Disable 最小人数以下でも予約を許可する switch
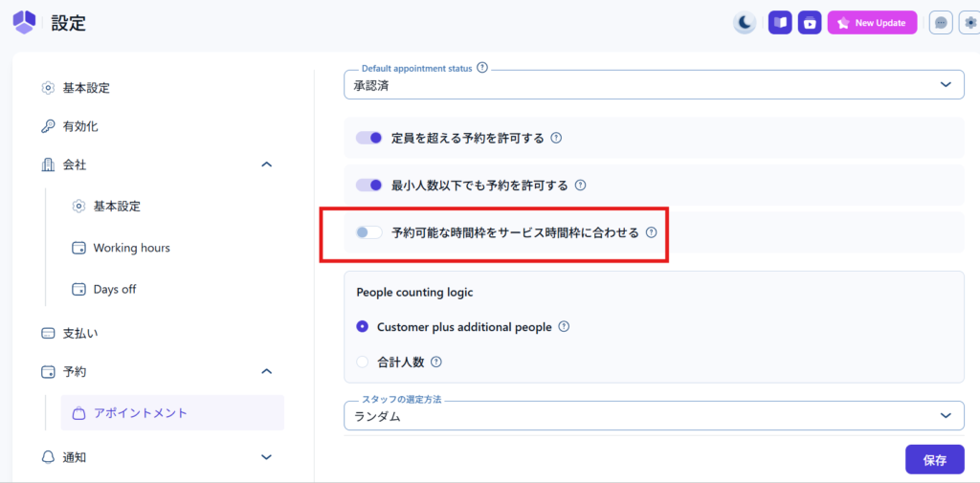The height and width of the screenshot is (483, 980). (x=369, y=185)
